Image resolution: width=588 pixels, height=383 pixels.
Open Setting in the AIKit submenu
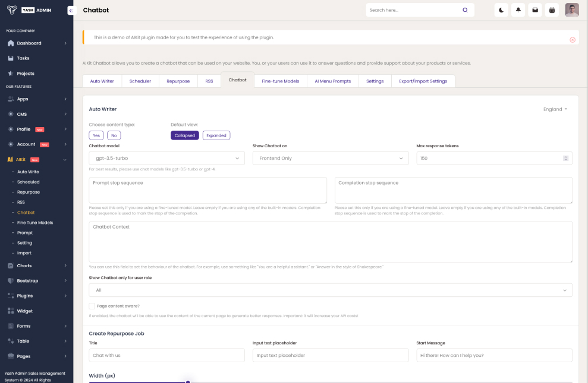point(24,243)
